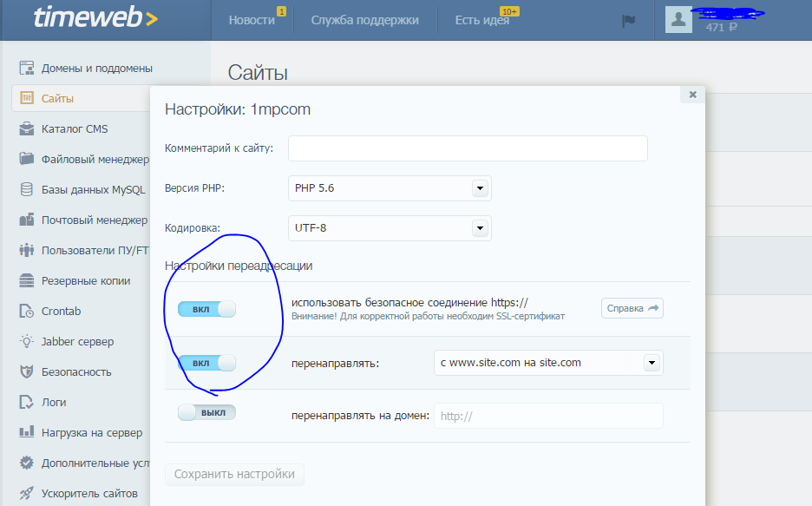Open the Логи menu link
This screenshot has height=506, width=812.
[x=54, y=402]
